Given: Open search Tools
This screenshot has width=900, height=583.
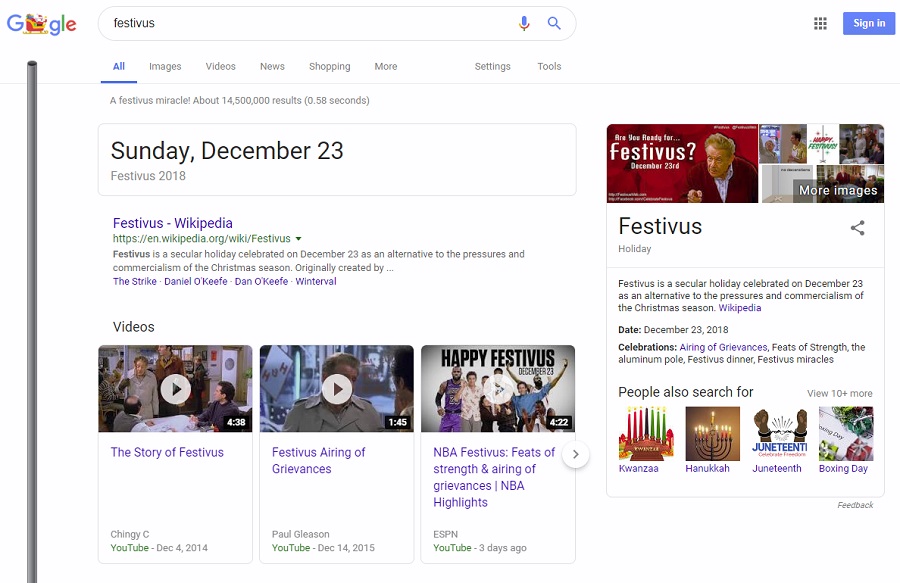Looking at the screenshot, I should tap(549, 67).
